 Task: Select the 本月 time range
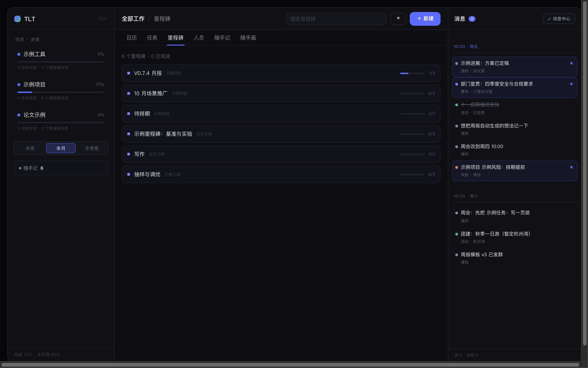(61, 148)
